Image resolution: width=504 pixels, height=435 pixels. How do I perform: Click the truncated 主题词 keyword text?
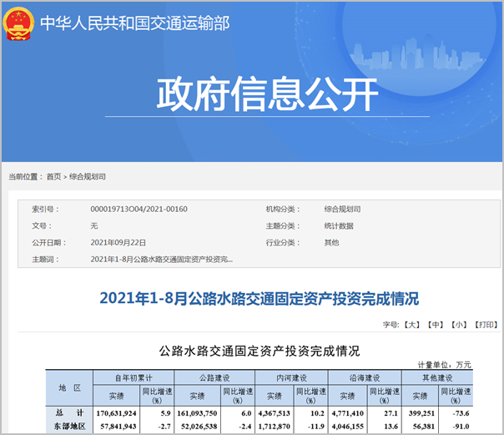(x=161, y=260)
